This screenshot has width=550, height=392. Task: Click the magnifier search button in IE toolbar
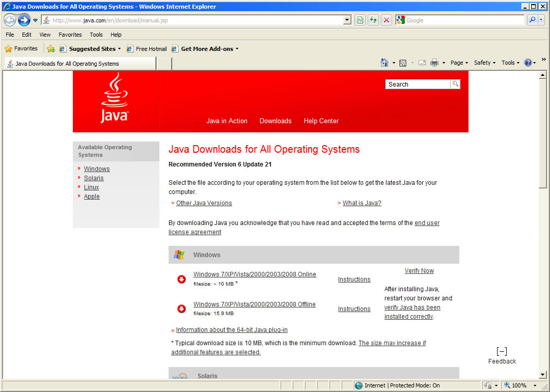(533, 20)
